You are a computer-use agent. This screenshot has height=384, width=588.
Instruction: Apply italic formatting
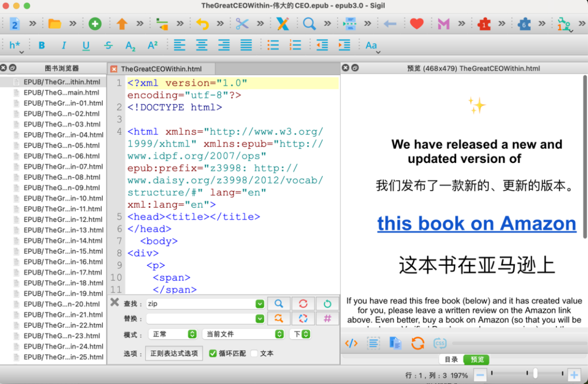[x=64, y=45]
